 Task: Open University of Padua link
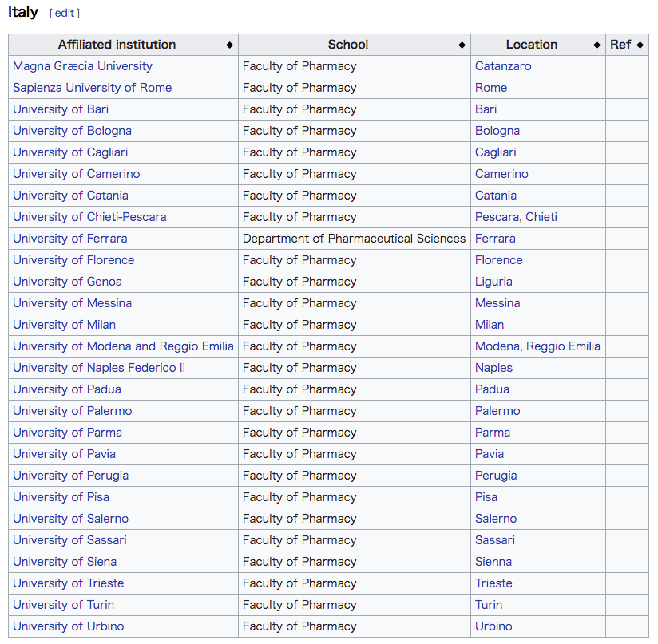click(x=67, y=389)
